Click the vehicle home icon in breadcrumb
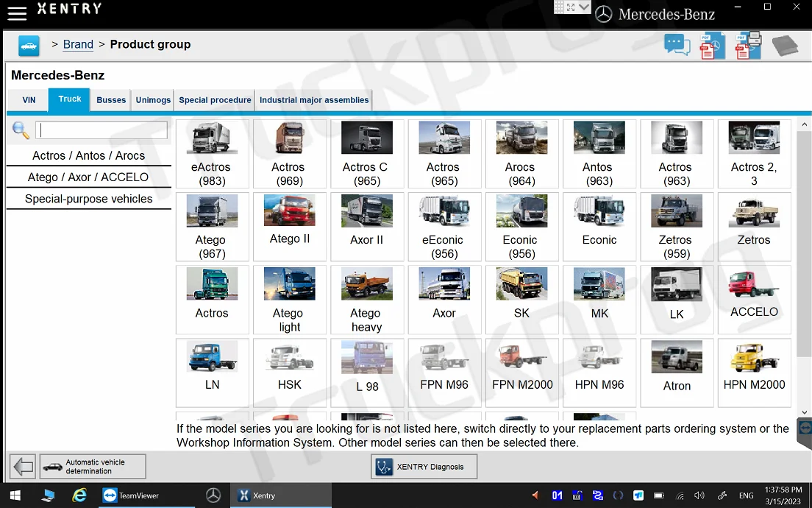 [x=29, y=46]
